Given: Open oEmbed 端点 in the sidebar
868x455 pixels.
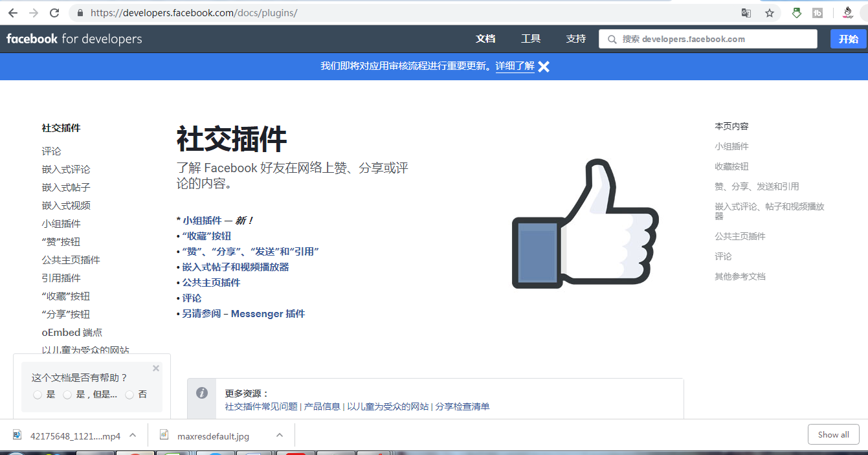Looking at the screenshot, I should [72, 332].
